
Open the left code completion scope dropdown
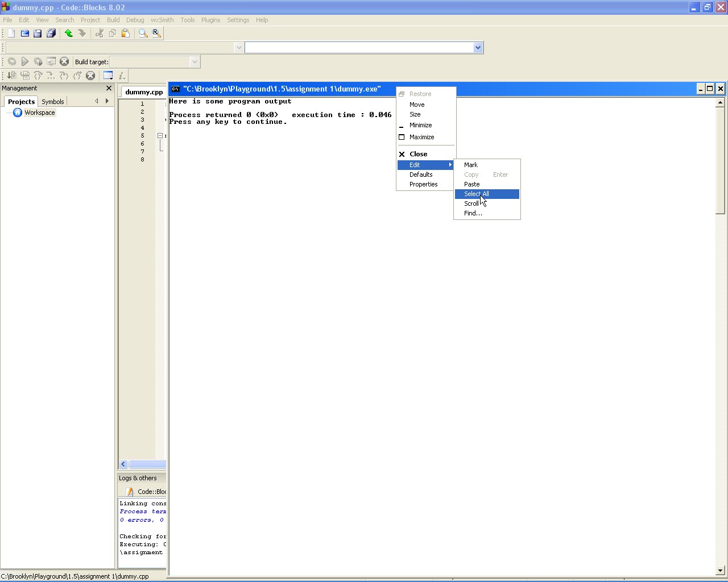pos(239,48)
